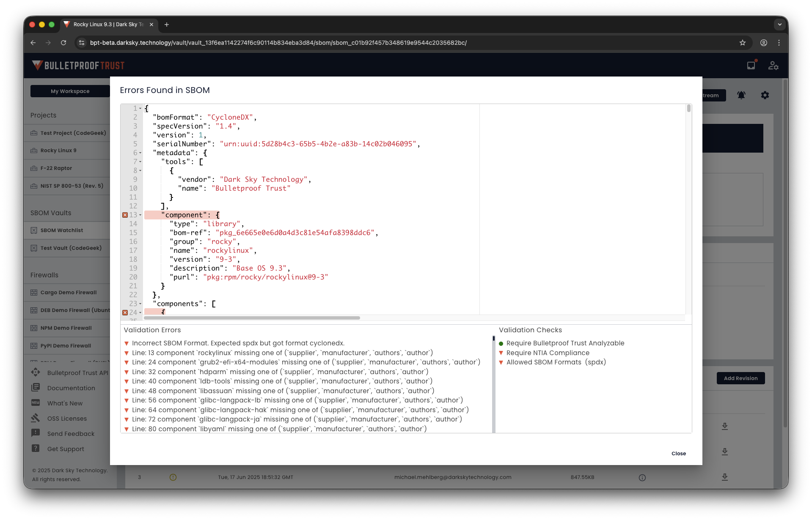Open Bulletproof Trust API link

[77, 373]
